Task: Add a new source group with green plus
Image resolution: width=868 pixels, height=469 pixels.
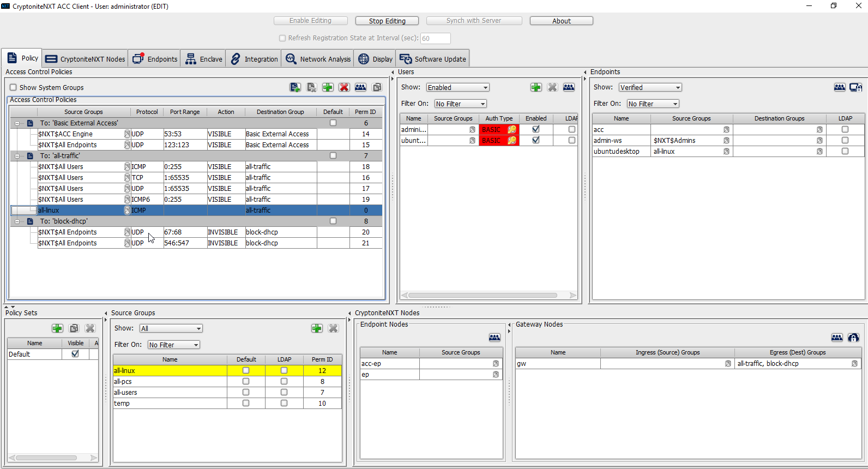Action: [x=317, y=328]
